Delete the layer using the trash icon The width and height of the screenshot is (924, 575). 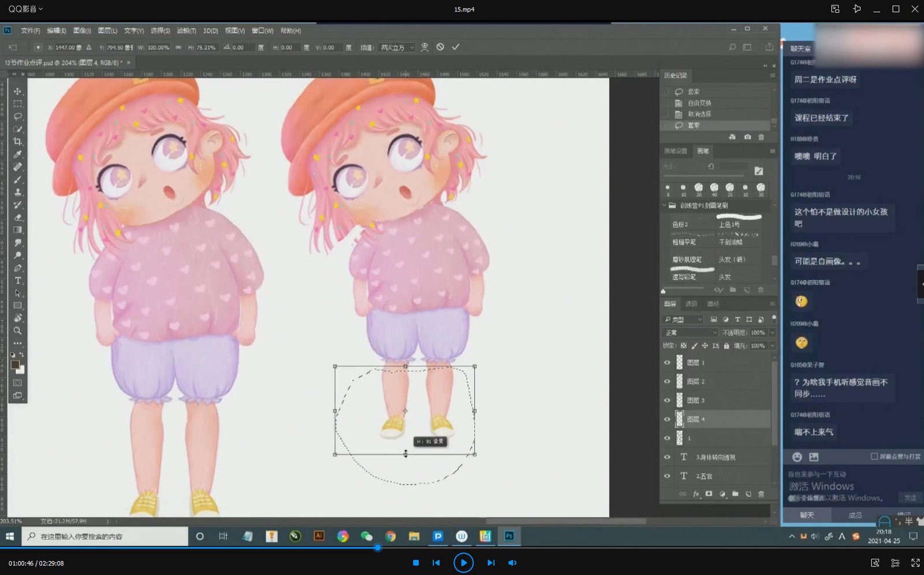click(x=761, y=494)
